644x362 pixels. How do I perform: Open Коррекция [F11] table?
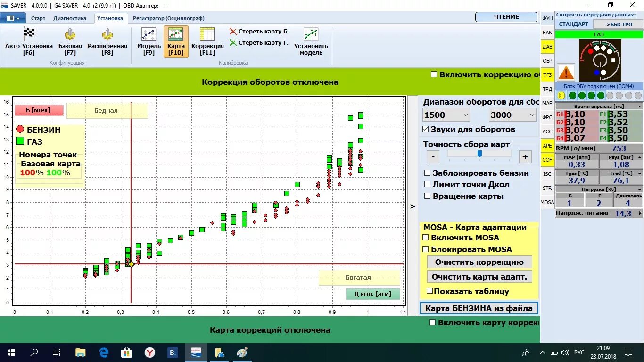click(207, 41)
